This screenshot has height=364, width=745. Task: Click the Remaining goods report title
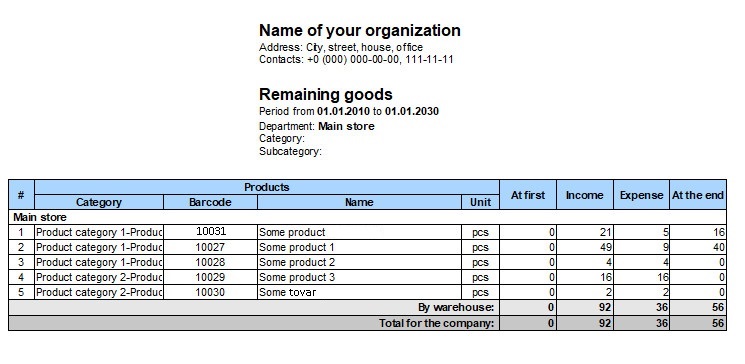coord(325,94)
